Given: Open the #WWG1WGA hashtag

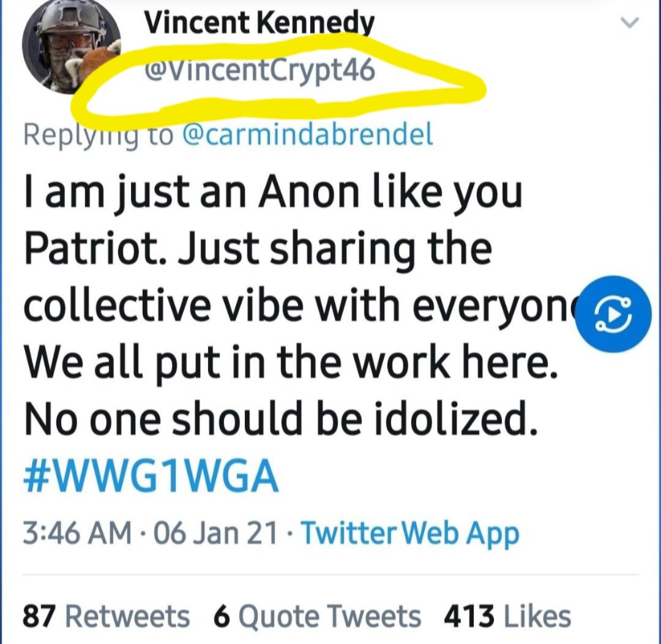Looking at the screenshot, I should coord(151,478).
